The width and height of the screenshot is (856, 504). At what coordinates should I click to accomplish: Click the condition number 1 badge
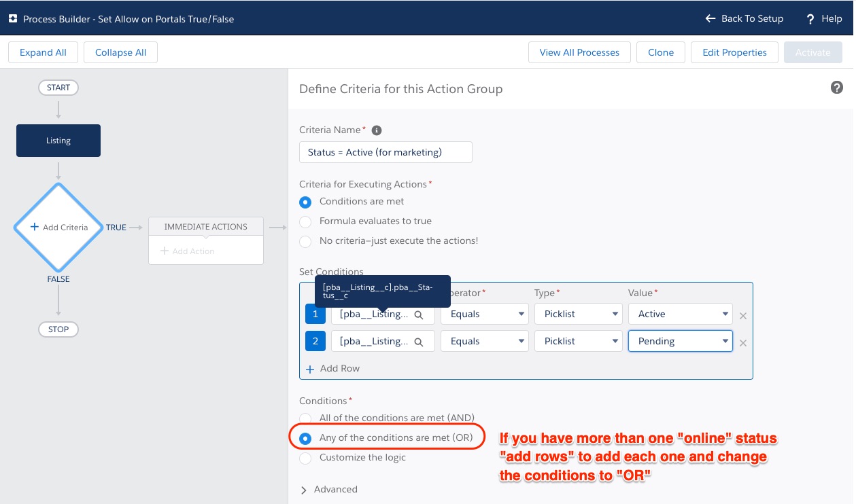tap(315, 314)
